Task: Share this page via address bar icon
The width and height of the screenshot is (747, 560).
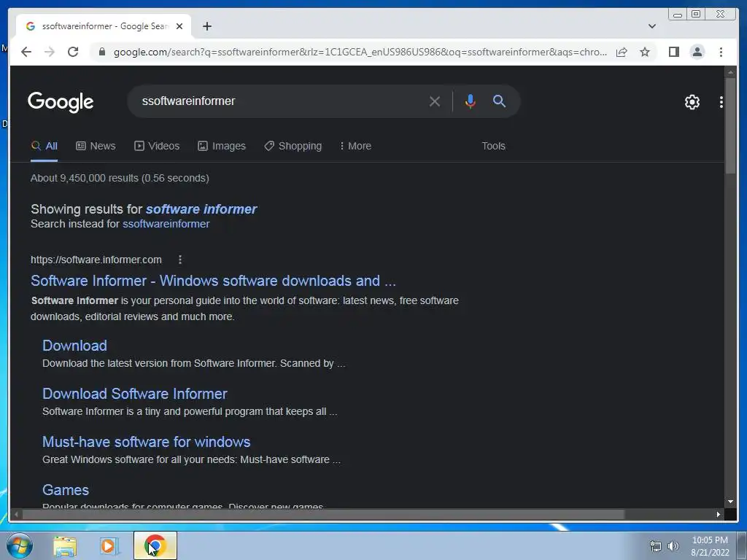Action: [x=622, y=52]
